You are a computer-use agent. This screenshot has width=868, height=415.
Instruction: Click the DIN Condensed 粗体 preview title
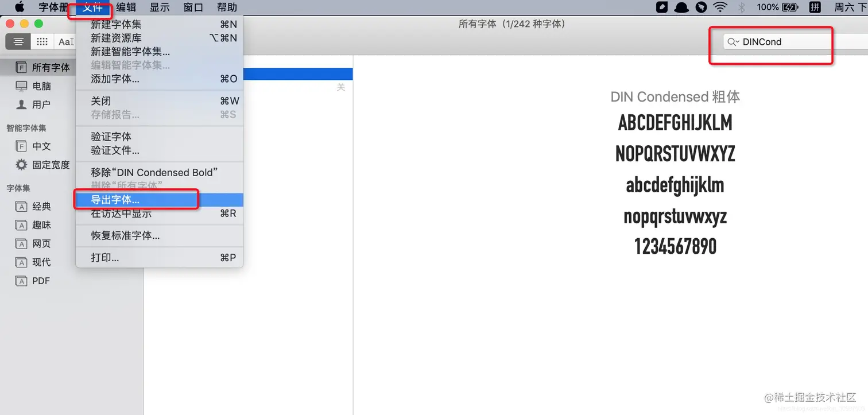(675, 96)
